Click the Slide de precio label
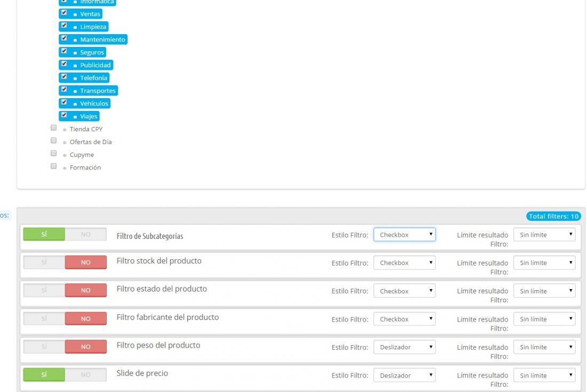The width and height of the screenshot is (587, 392). (x=142, y=373)
